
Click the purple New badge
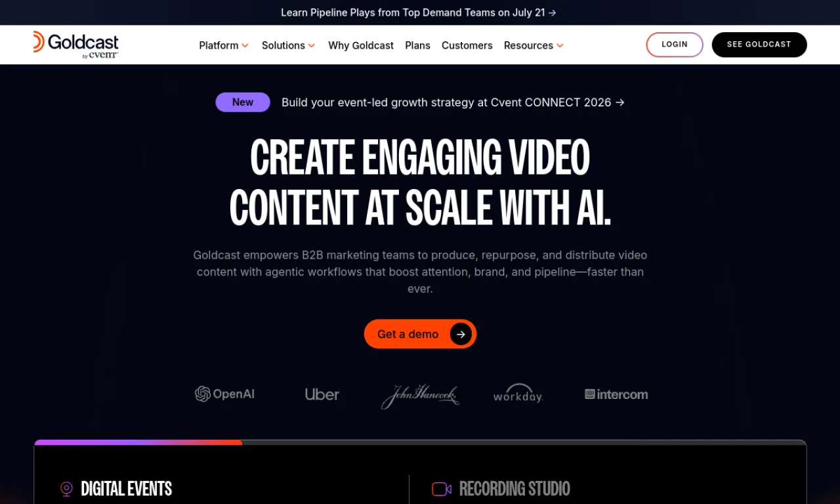tap(243, 102)
